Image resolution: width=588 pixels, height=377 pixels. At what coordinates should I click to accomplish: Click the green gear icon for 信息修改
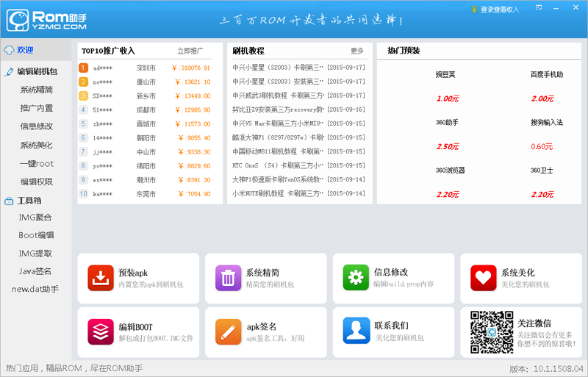click(x=356, y=279)
